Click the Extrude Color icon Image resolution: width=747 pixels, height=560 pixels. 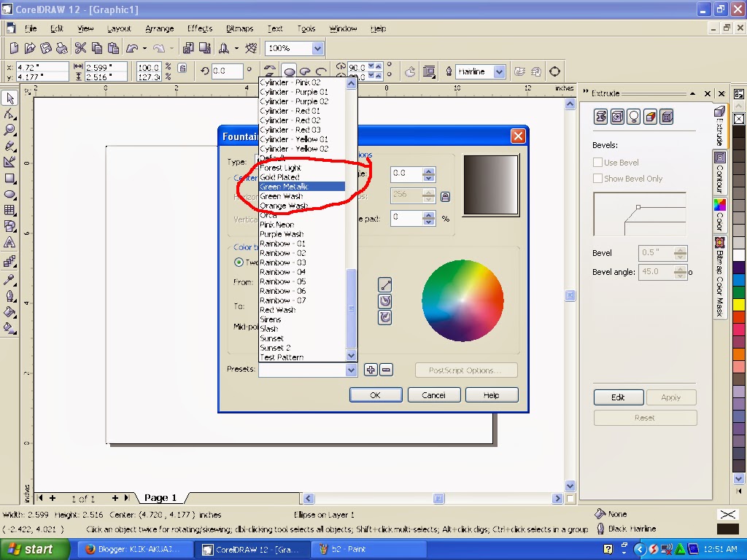650,117
